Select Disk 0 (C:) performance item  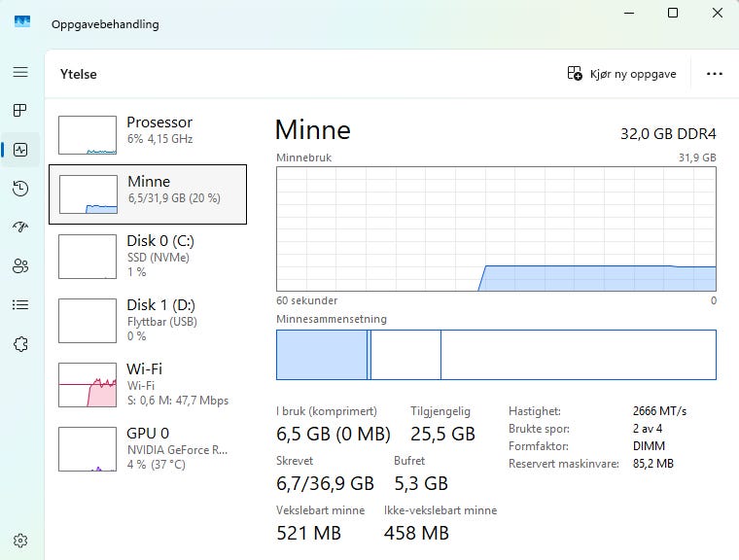coord(148,257)
